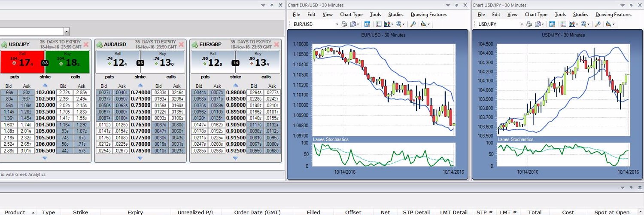This screenshot has height=215, width=644.
Task: Click USD/JPY call bid 2.726 at strike 102.000
Action: pos(64,92)
